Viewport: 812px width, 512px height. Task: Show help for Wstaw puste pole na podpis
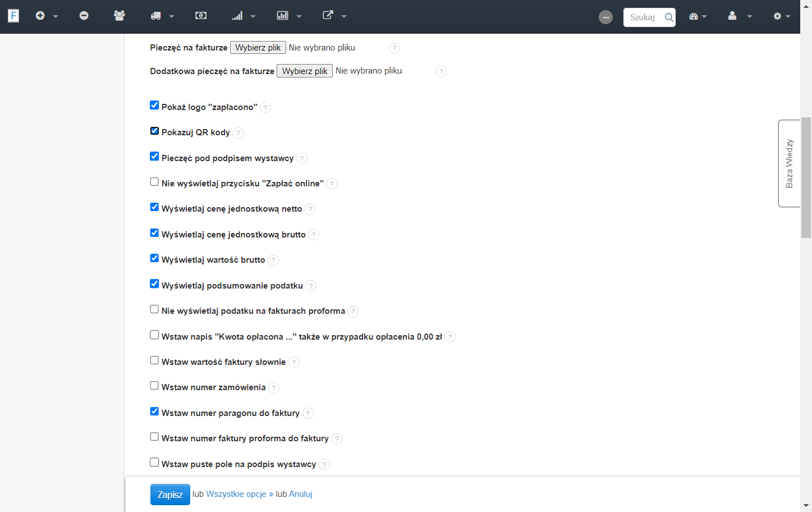click(324, 464)
